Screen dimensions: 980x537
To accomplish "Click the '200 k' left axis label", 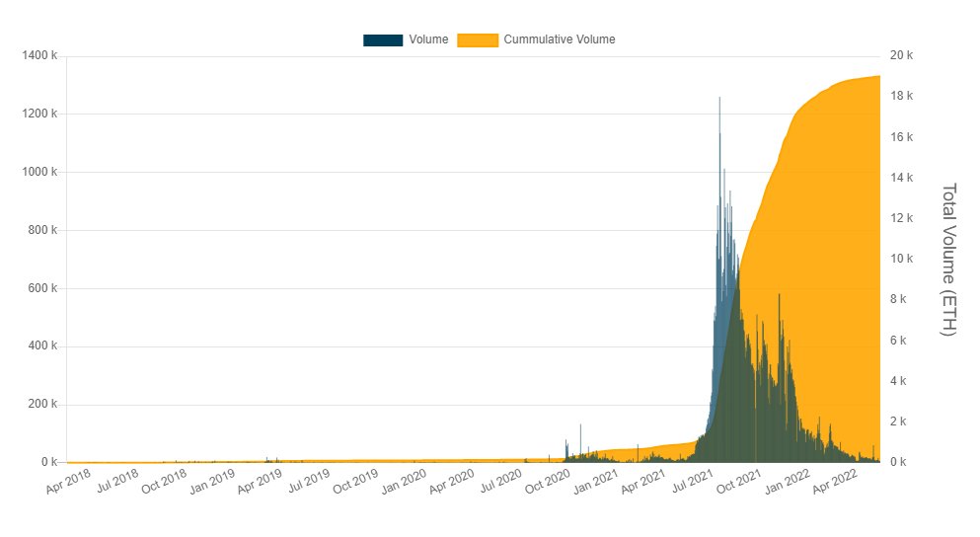I will pos(42,404).
